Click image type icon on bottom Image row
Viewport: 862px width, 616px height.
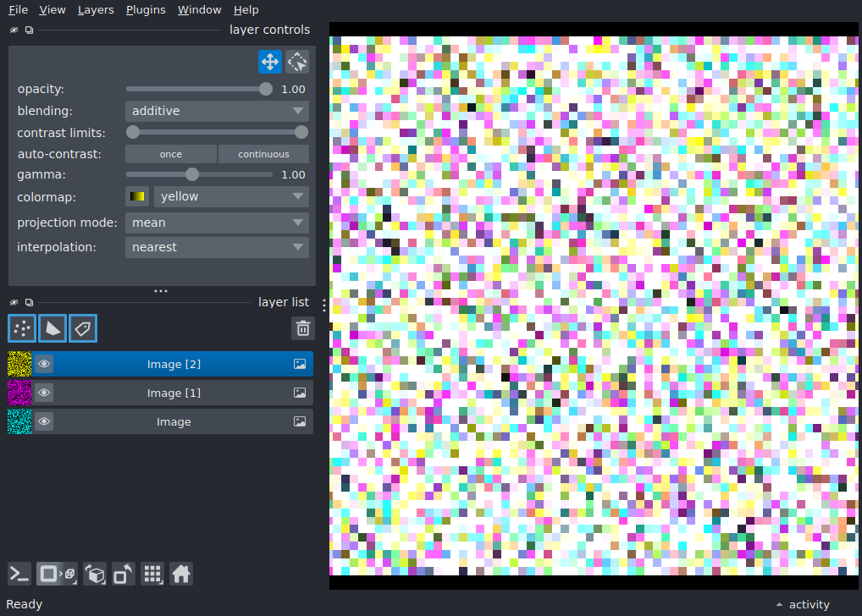[x=300, y=421]
